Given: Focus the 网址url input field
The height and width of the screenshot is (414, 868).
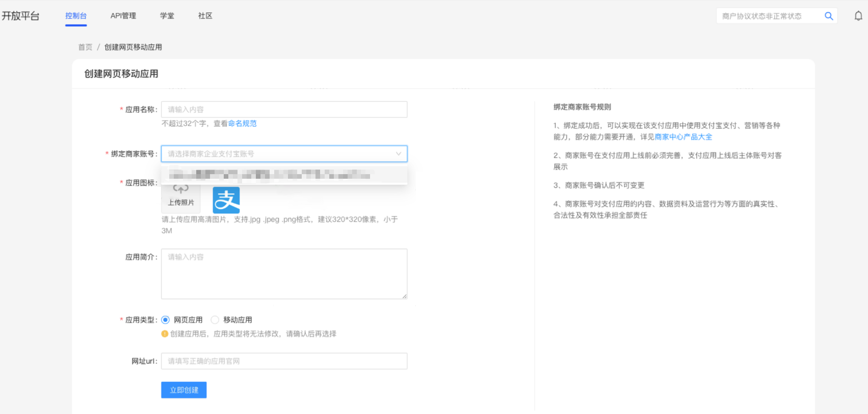Looking at the screenshot, I should click(x=284, y=361).
